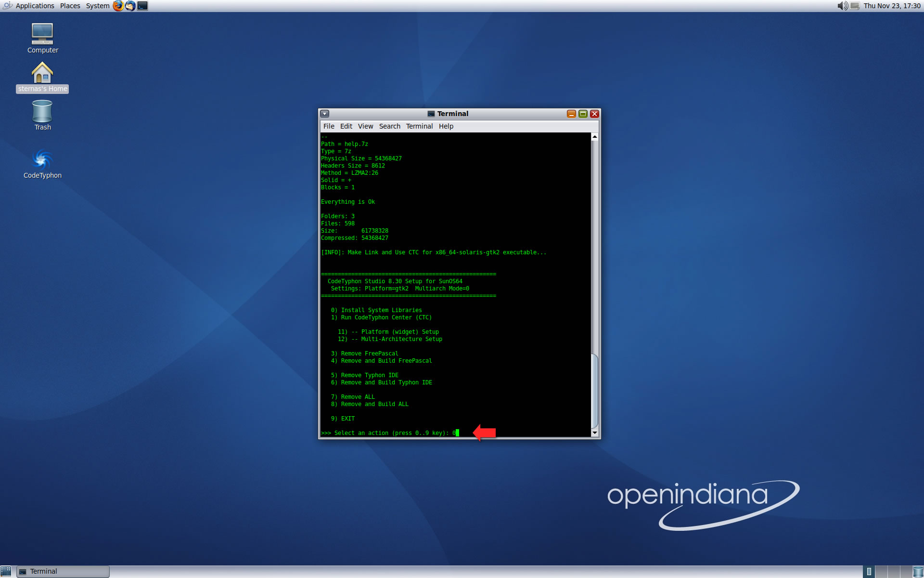Select sternas's Home desktop icon
Viewport: 924px width, 578px height.
click(42, 77)
